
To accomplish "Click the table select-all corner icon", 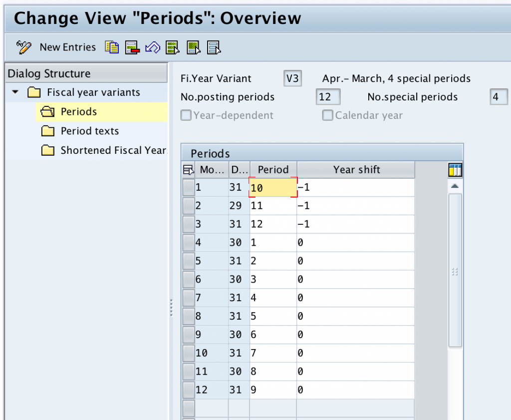I will [188, 170].
